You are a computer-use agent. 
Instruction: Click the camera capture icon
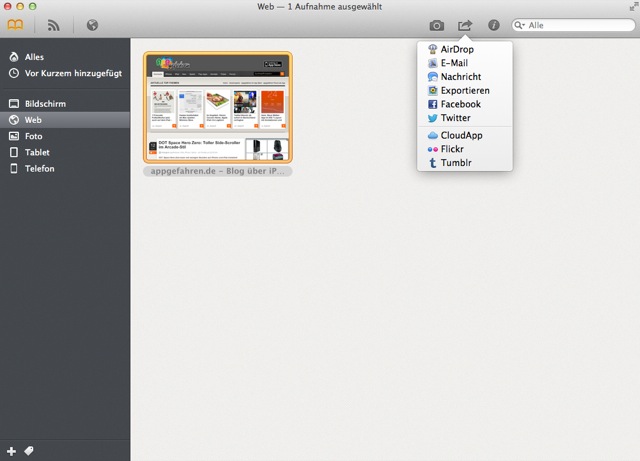(437, 25)
